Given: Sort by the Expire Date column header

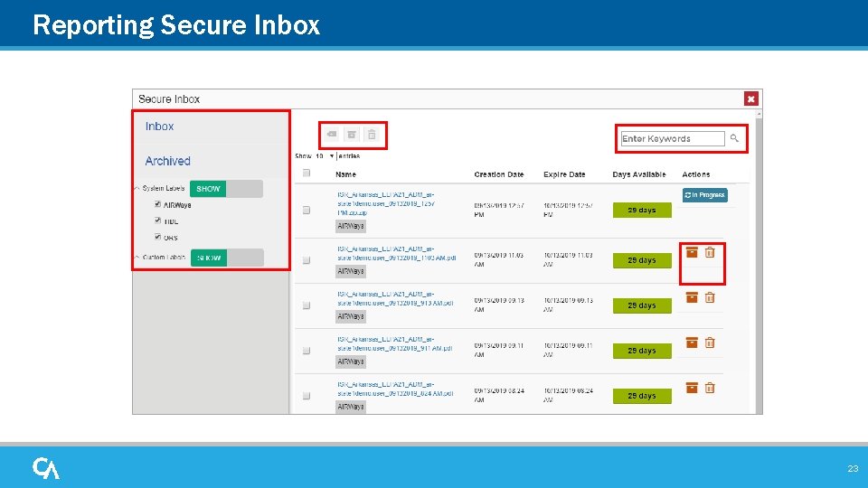Looking at the screenshot, I should 564,174.
